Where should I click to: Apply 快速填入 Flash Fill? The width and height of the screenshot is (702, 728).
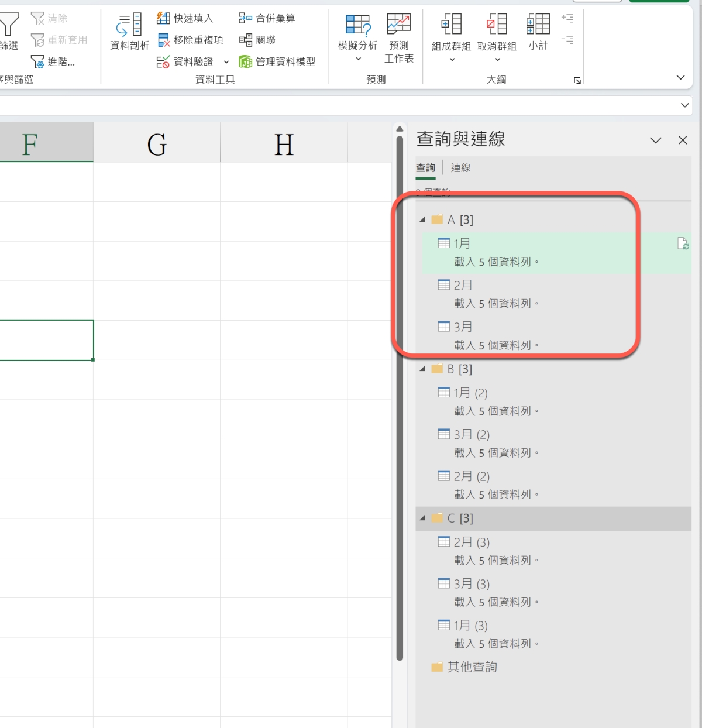185,19
